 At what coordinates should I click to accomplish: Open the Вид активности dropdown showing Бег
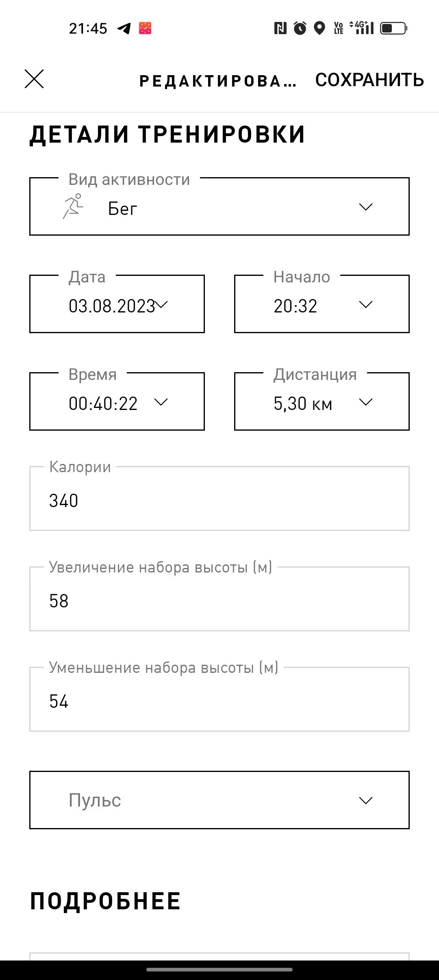coord(219,206)
